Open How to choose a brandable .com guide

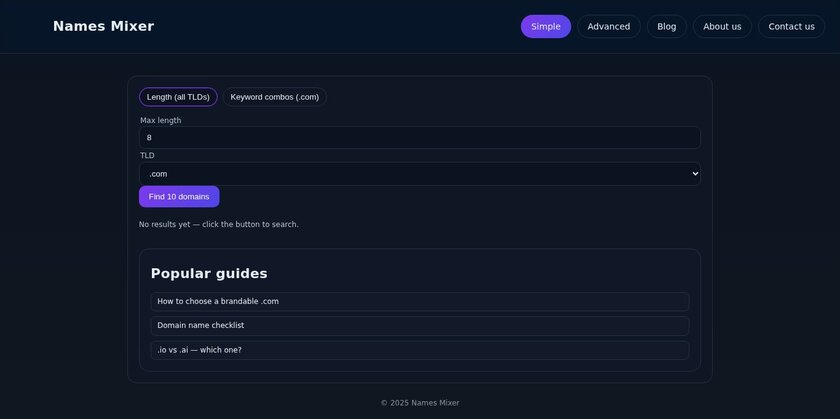point(419,302)
